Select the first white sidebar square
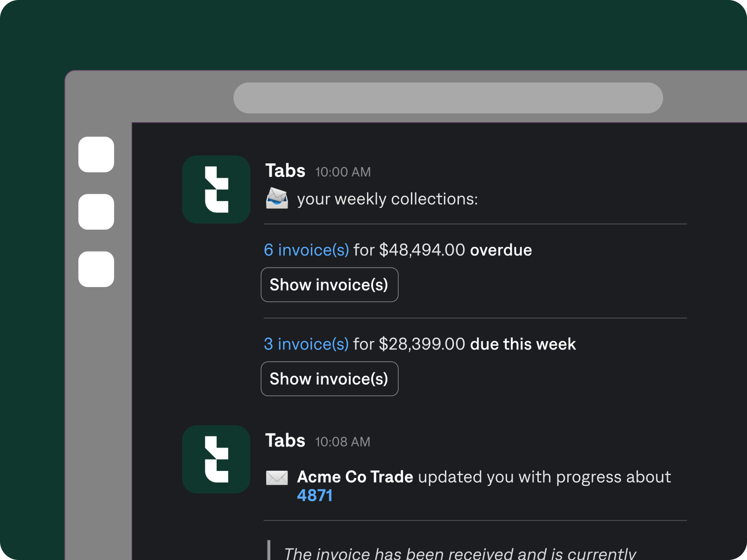Viewport: 747px width, 560px height. point(96,154)
